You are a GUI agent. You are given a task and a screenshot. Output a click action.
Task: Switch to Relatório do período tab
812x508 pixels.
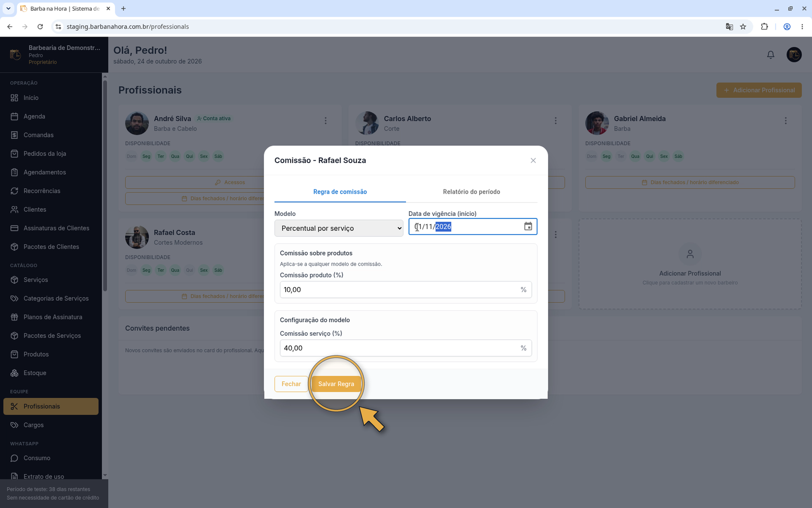[471, 192]
